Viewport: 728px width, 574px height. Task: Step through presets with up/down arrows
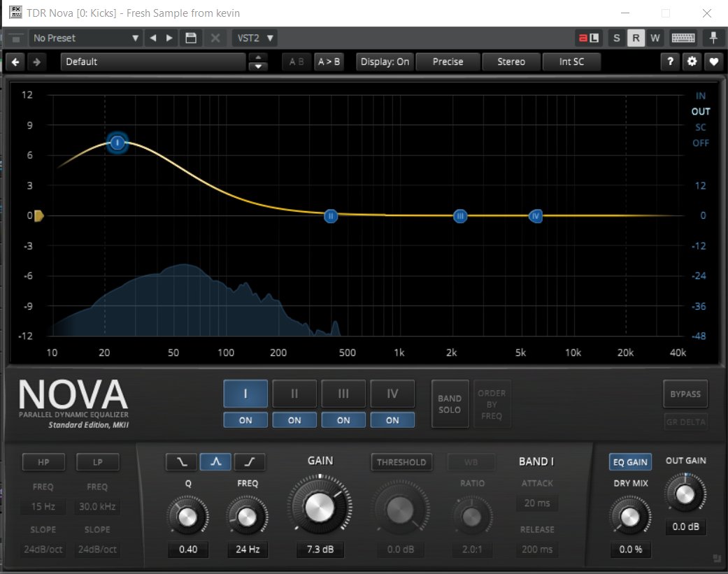[258, 62]
